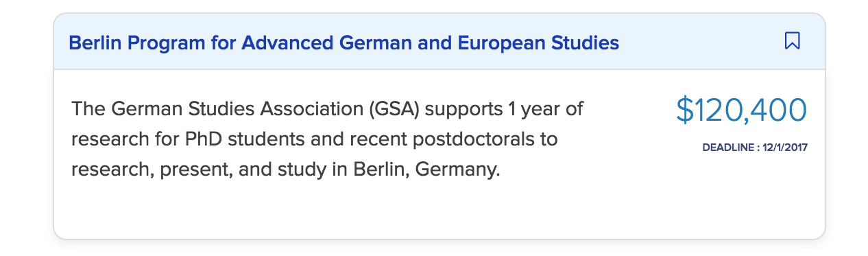
Task: Click the fellowship description paragraph
Action: click(328, 139)
